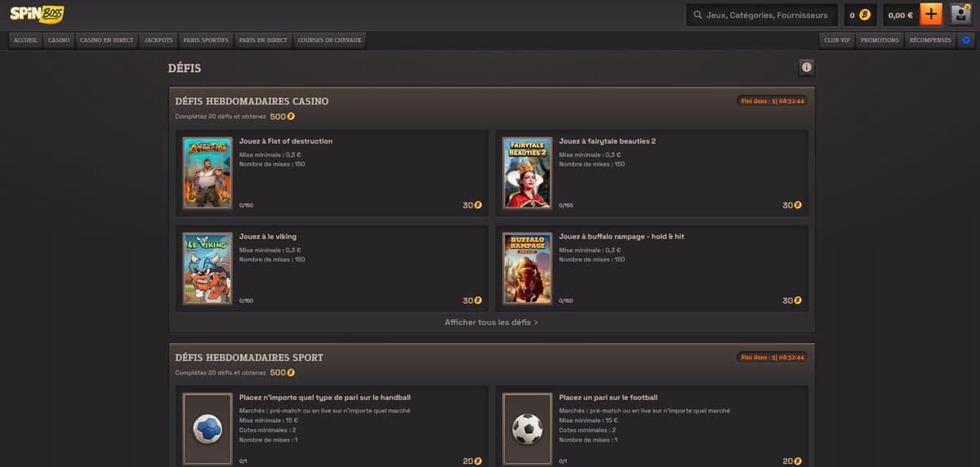Open the Défis info icon

coord(807,67)
